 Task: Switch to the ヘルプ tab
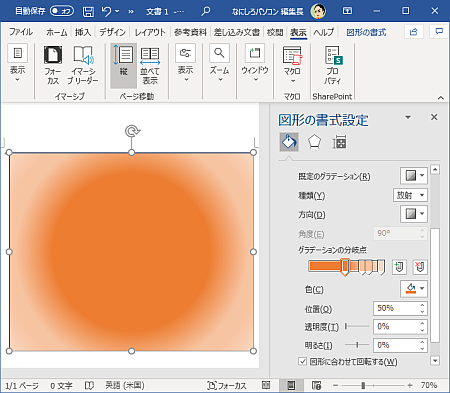click(x=323, y=32)
